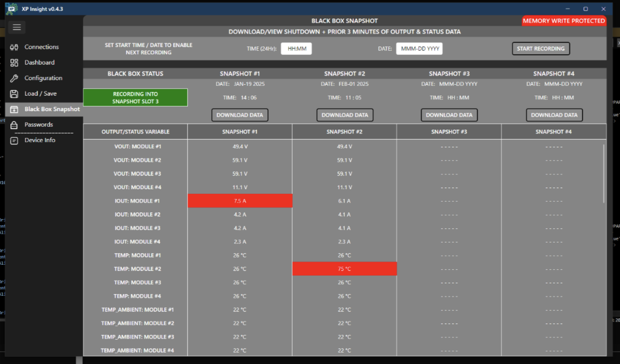Click the Device Info icon

pos(14,140)
